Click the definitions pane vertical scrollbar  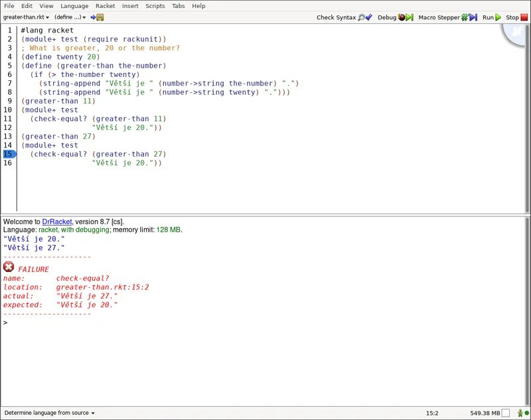click(528, 119)
